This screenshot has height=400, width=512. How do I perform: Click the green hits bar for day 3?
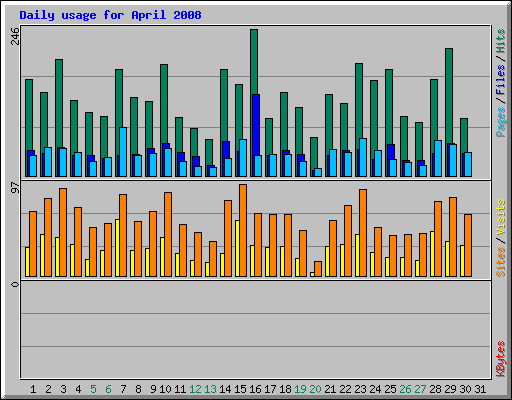point(59,103)
